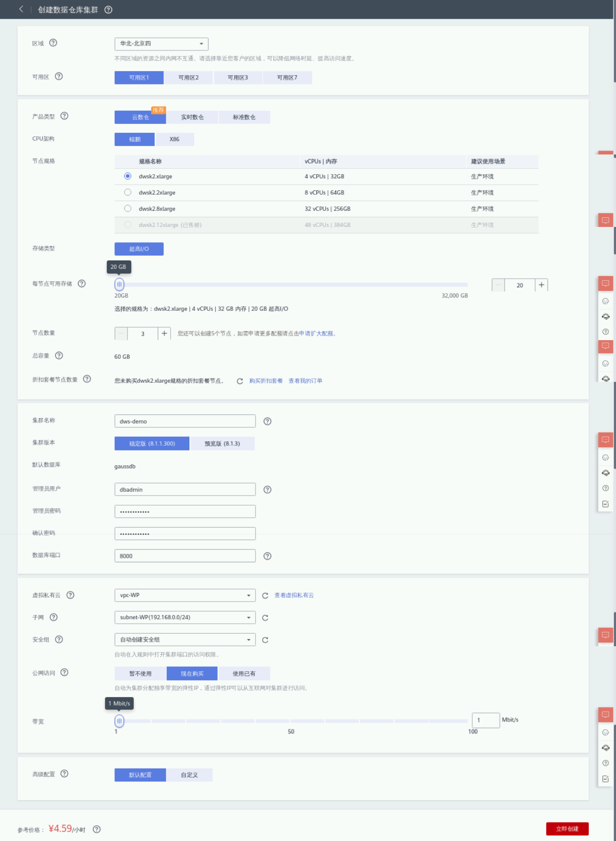Viewport: 616px width, 841px height.
Task: Show help for 安全组 label
Action: coord(59,640)
